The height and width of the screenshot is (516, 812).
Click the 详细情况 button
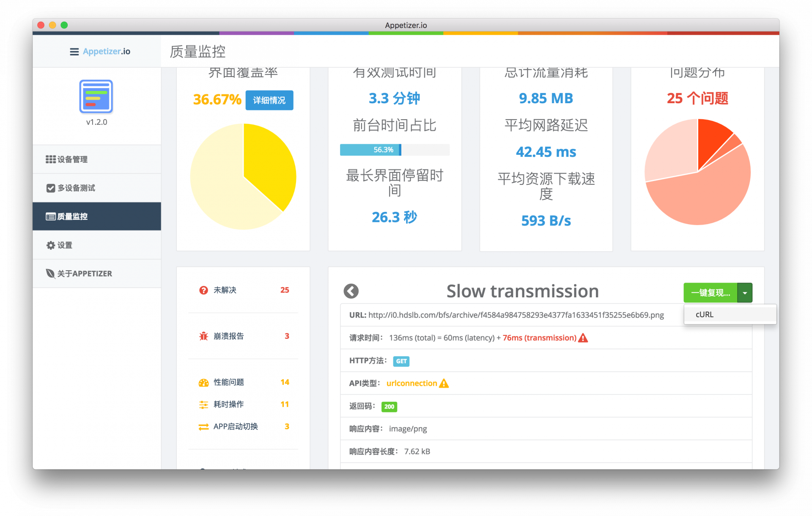point(269,100)
